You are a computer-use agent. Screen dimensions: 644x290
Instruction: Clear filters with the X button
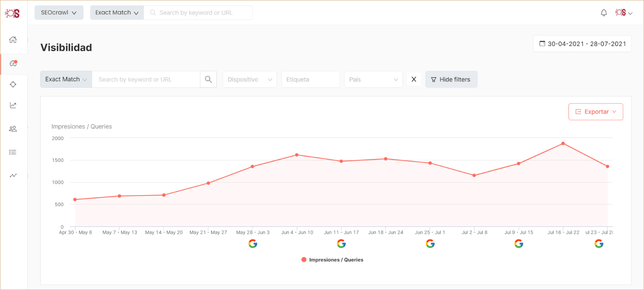coord(413,79)
